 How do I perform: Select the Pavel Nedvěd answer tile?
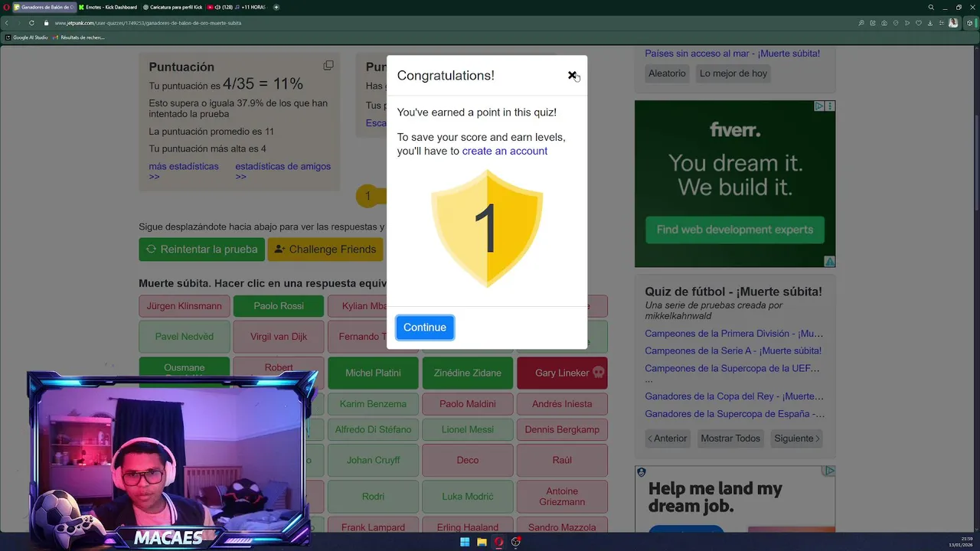click(x=184, y=337)
